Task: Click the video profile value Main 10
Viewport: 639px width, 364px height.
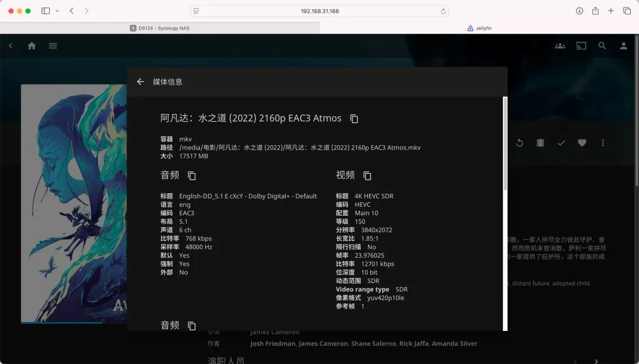Action: tap(366, 213)
